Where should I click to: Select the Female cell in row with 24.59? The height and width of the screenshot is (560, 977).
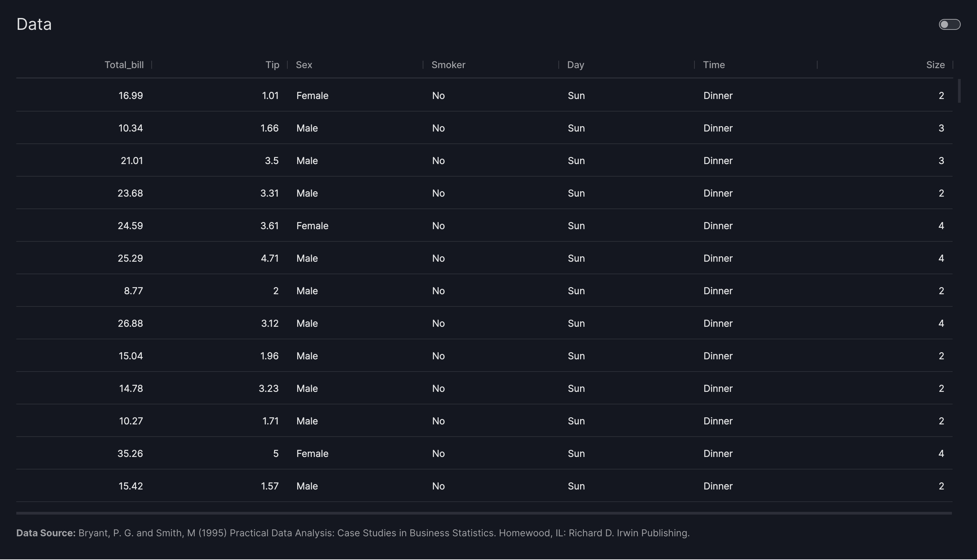click(312, 226)
